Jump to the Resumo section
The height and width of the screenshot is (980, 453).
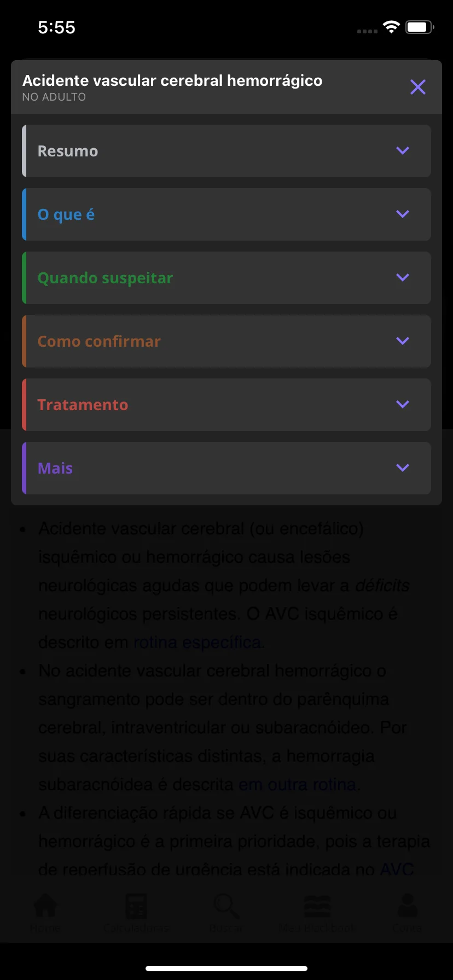tap(68, 151)
